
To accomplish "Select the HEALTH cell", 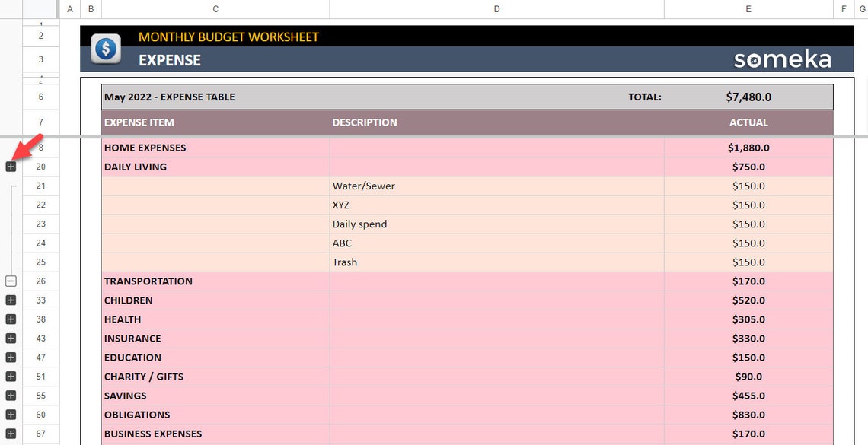I will point(215,319).
